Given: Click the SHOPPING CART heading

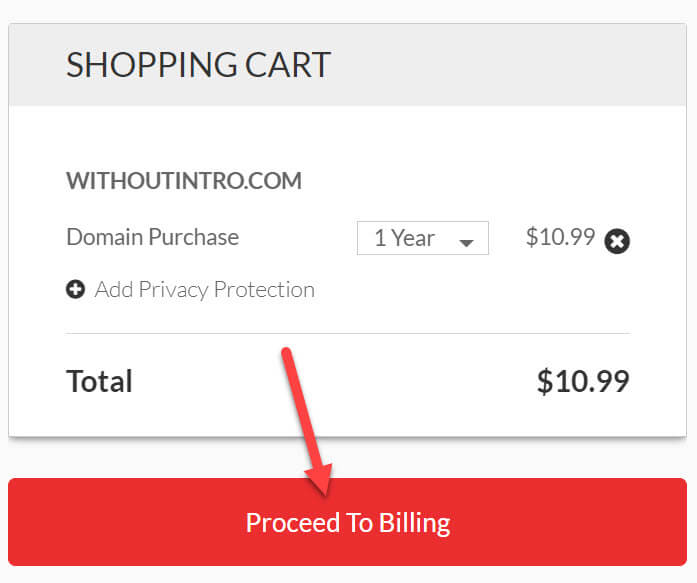Looking at the screenshot, I should click(x=198, y=65).
